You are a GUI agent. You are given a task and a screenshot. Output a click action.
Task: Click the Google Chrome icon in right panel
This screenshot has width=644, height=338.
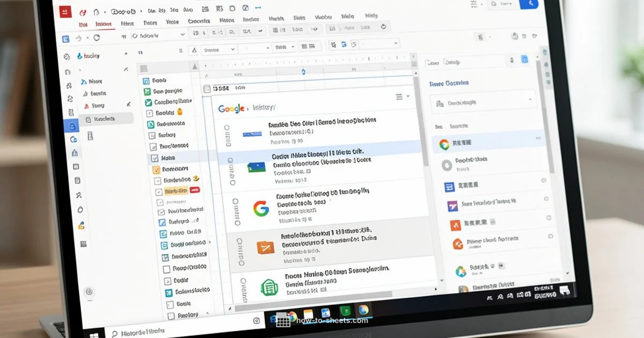(x=444, y=143)
